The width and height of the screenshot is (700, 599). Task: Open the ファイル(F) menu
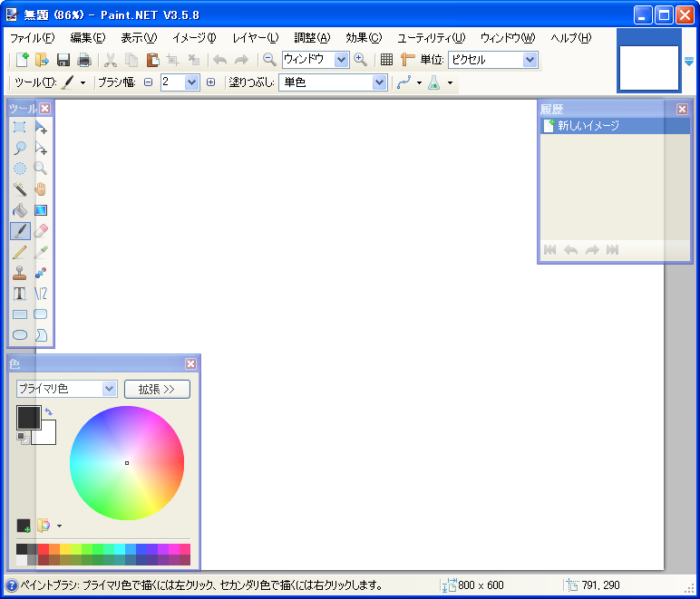tap(32, 38)
